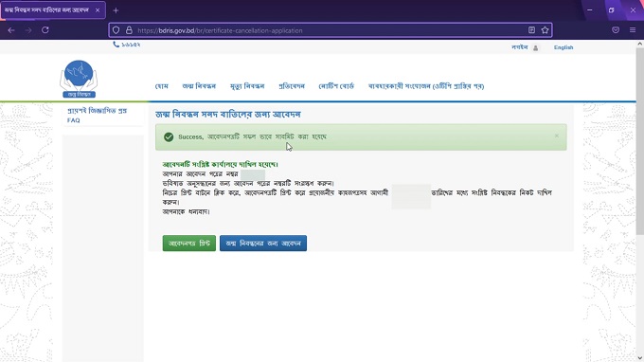This screenshot has width=644, height=362.
Task: Click the phone icon beside ১৬১৫২
Action: coord(116,45)
